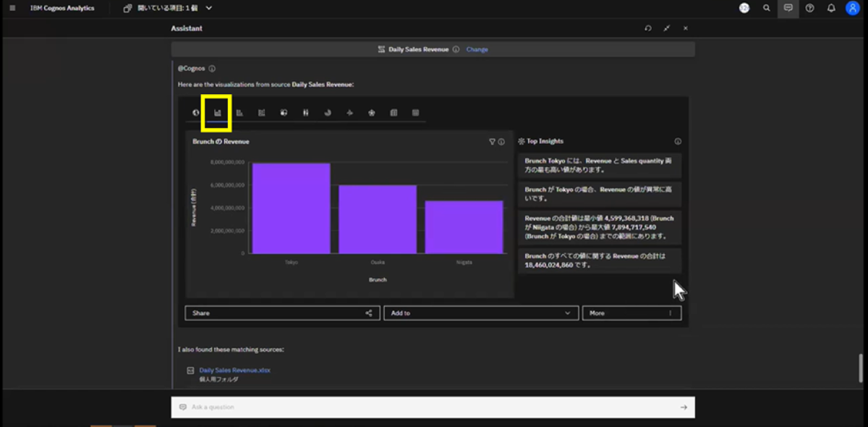
Task: Click insight about Revenue 合計値 range
Action: tap(600, 227)
